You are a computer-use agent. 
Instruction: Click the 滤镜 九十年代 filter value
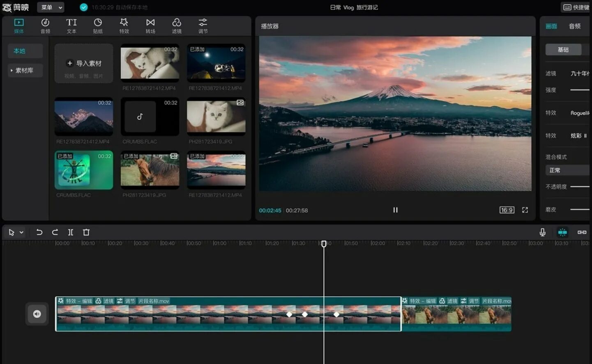coord(580,73)
